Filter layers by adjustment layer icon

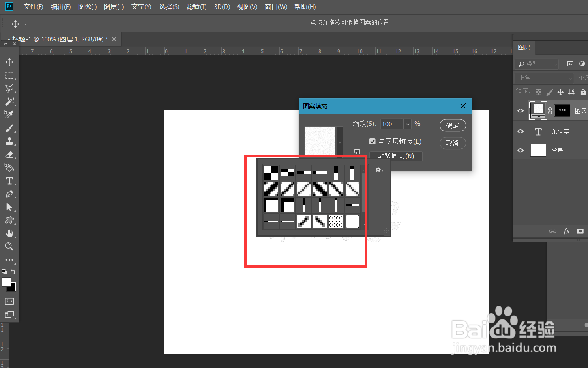point(582,64)
